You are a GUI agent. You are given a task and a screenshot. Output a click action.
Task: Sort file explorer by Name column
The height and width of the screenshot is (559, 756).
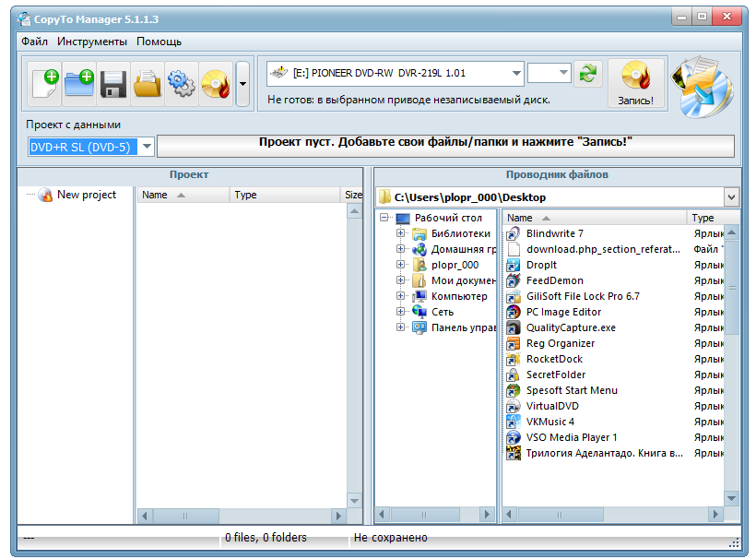coord(594,218)
